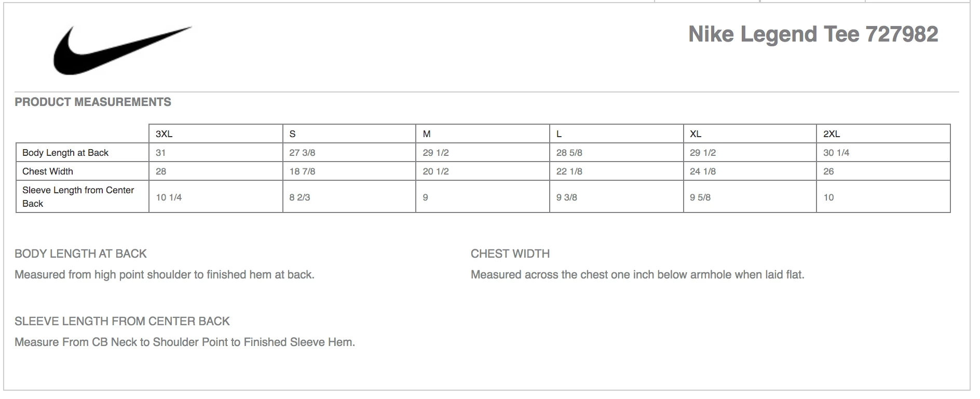This screenshot has height=399, width=980.
Task: Click the PRODUCT MEASUREMENTS heading
Action: point(93,102)
